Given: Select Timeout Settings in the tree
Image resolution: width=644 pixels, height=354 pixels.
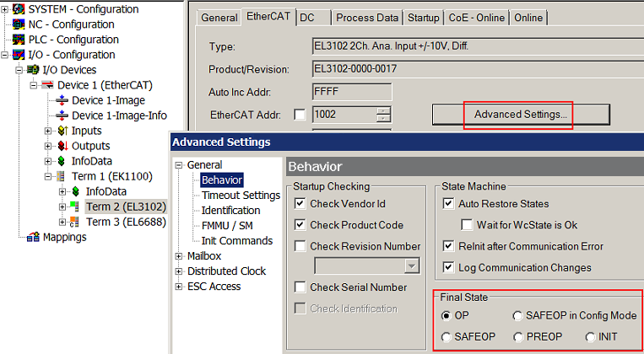Looking at the screenshot, I should tap(240, 196).
